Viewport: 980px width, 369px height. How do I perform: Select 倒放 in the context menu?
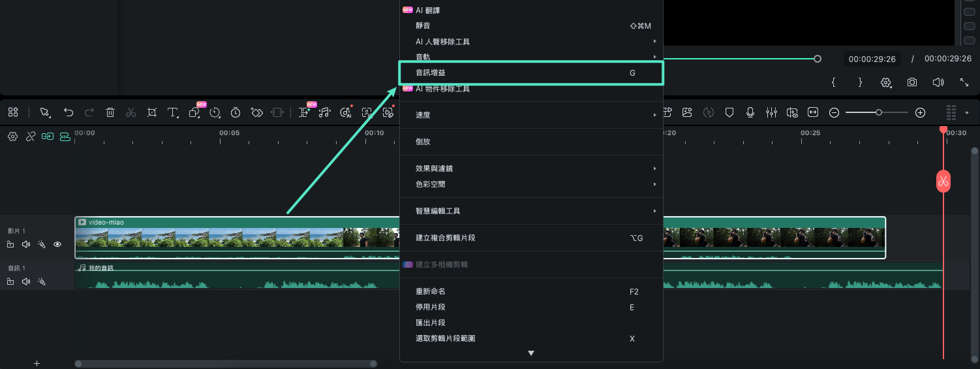pyautogui.click(x=423, y=142)
